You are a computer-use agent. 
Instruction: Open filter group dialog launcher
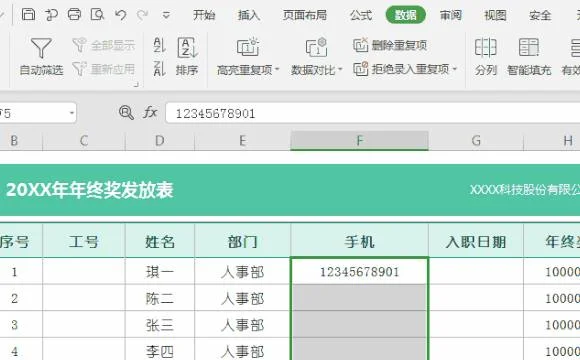pyautogui.click(x=136, y=84)
